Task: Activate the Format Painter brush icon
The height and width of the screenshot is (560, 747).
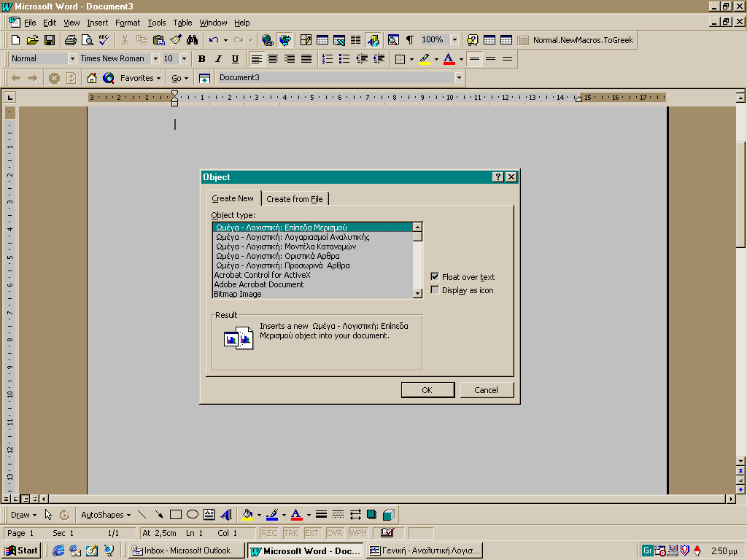Action: [176, 40]
